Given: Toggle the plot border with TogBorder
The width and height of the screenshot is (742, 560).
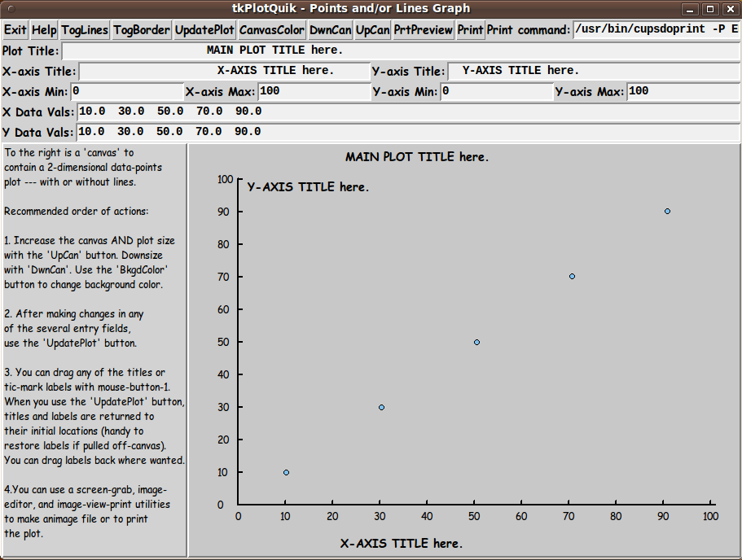Looking at the screenshot, I should tap(142, 30).
